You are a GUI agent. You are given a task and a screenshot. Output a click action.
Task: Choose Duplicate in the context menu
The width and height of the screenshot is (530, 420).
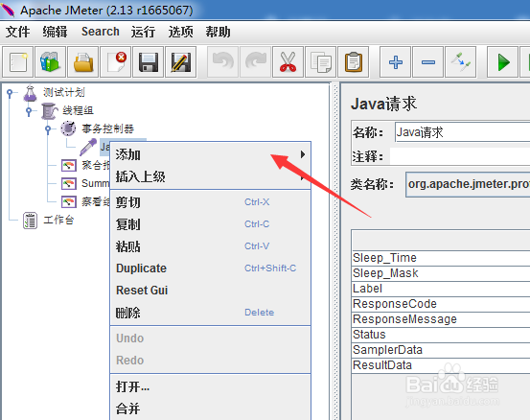tap(210, 268)
